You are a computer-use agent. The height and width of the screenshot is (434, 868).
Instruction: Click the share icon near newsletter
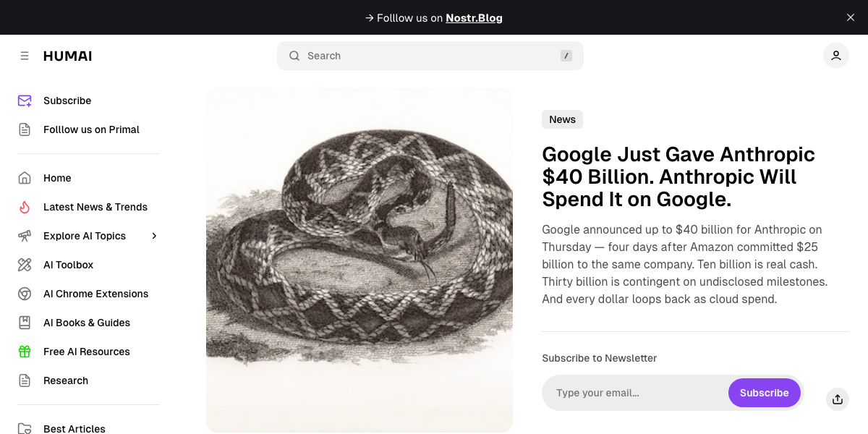pos(837,399)
